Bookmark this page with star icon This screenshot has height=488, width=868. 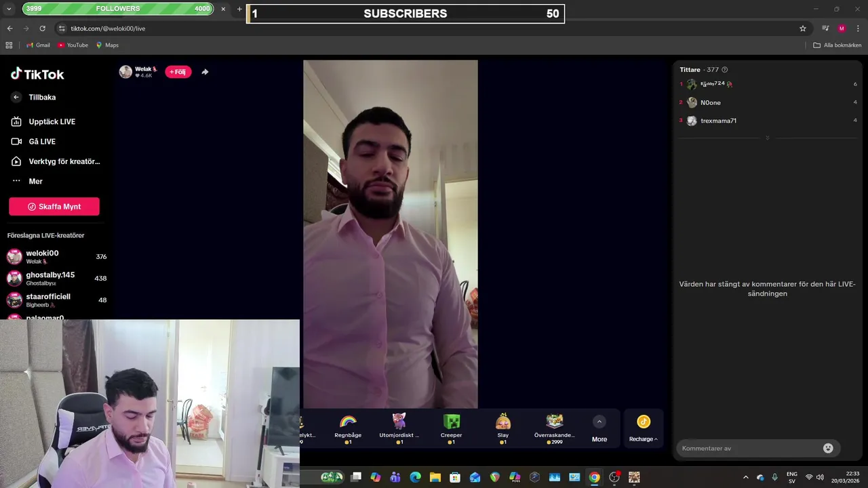click(x=803, y=28)
